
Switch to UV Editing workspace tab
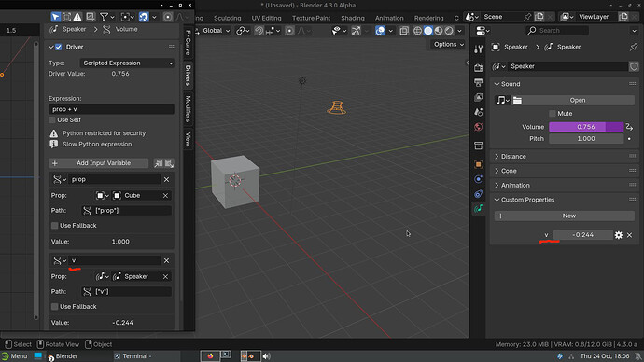[x=266, y=18]
